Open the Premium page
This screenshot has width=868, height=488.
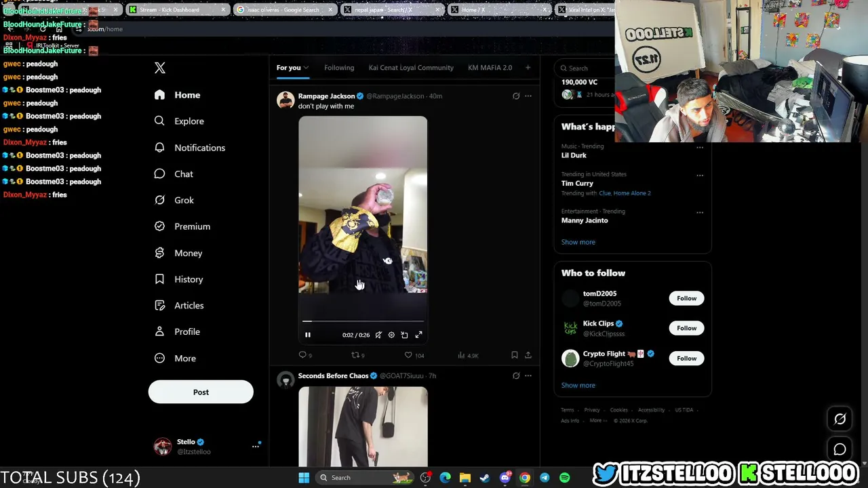[x=182, y=226]
